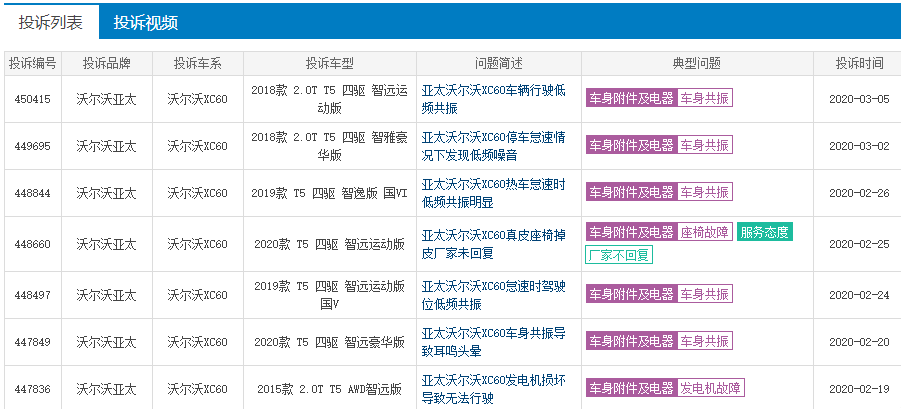This screenshot has height=409, width=901.
Task: Click date 2020-02-26
Action: coord(859,193)
